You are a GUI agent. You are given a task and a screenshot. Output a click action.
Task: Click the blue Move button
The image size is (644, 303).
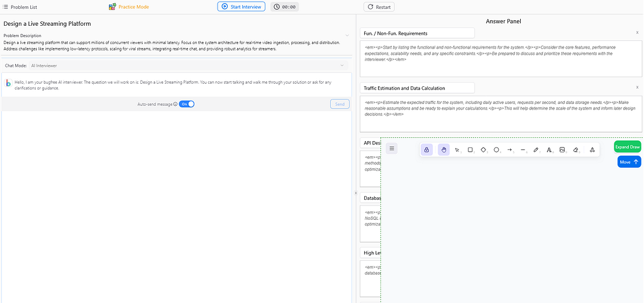(629, 162)
